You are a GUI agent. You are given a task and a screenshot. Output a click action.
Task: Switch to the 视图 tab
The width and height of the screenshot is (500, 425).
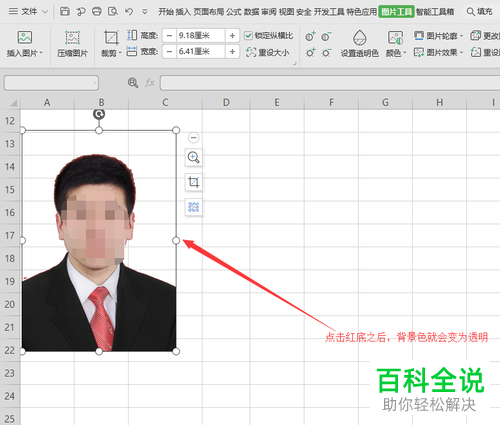286,12
